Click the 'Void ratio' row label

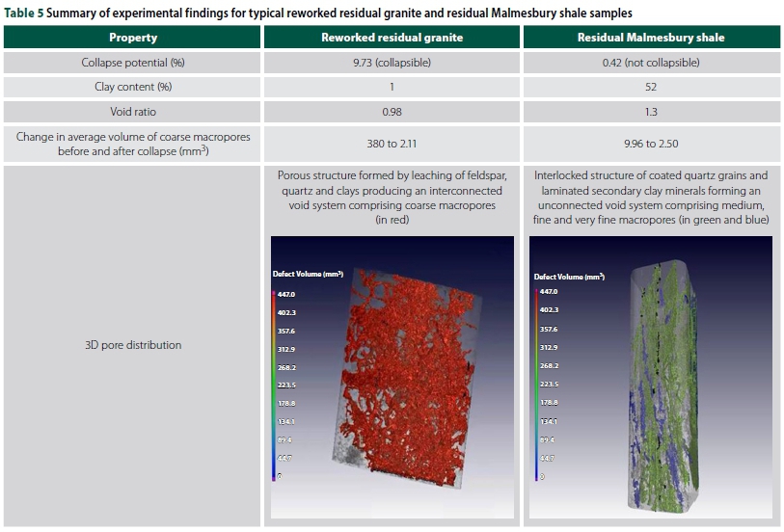[x=133, y=112]
